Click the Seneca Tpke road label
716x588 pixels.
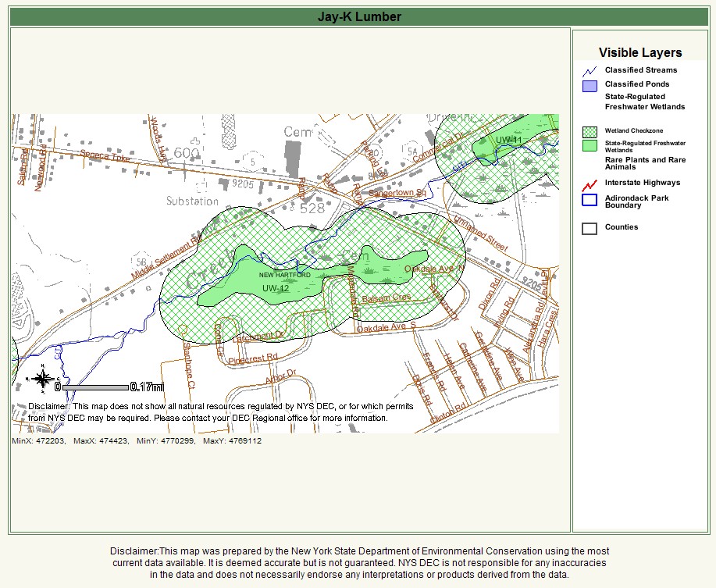105,155
